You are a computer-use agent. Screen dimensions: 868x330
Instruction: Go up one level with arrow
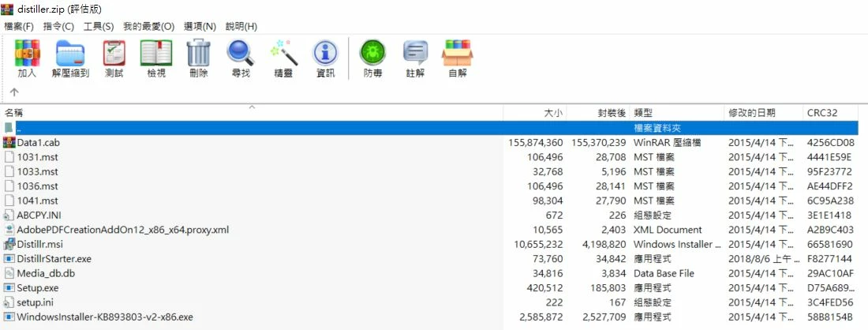coord(14,92)
